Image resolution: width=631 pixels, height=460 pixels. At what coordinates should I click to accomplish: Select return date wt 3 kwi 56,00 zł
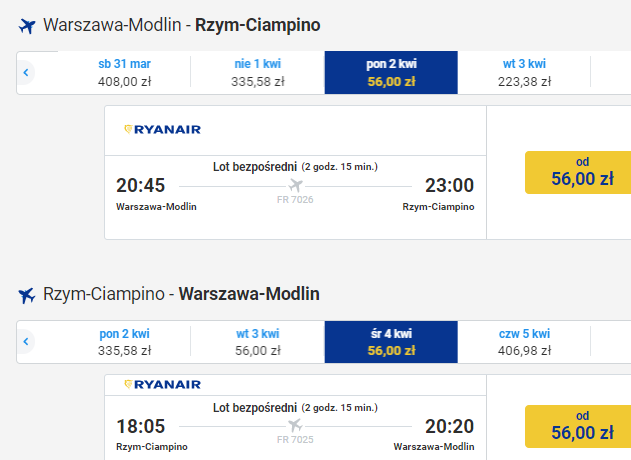pos(258,342)
